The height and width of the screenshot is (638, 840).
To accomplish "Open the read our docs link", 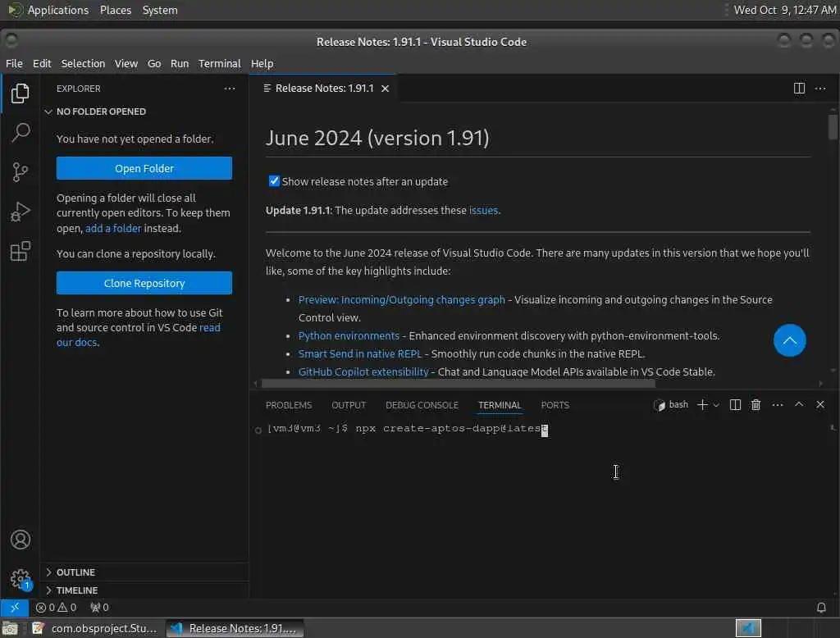I will click(x=138, y=335).
